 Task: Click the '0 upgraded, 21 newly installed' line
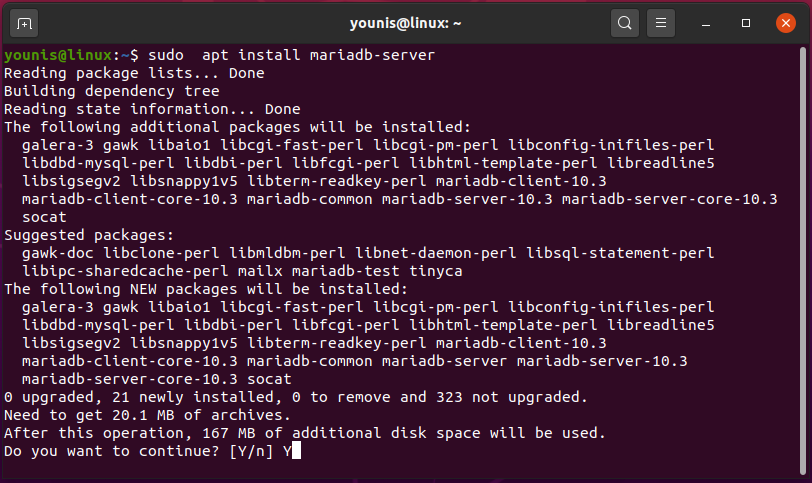tap(295, 397)
